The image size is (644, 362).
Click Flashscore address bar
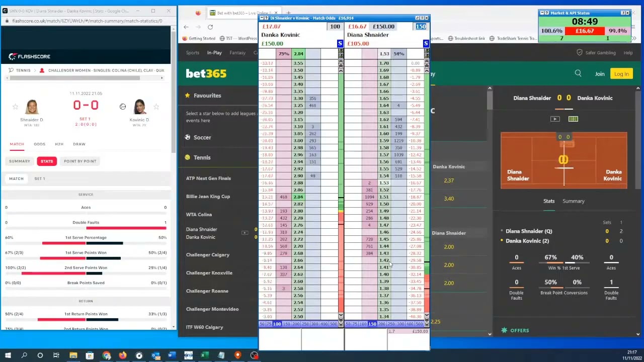(87, 21)
